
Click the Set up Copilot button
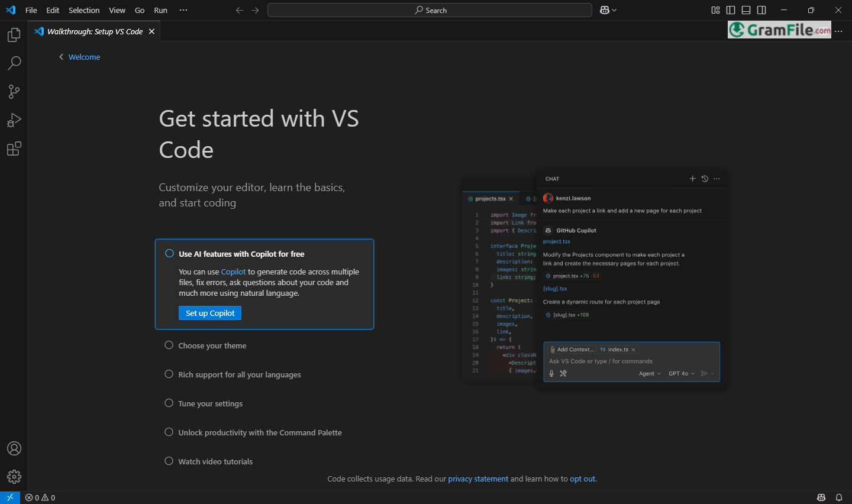210,313
